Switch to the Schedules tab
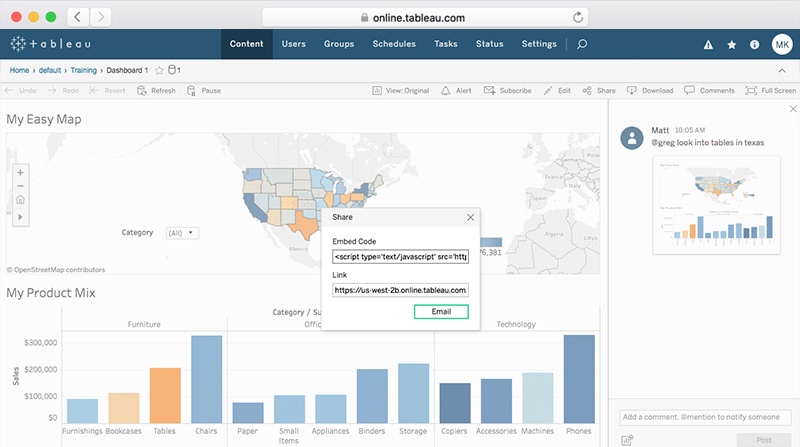The width and height of the screenshot is (800, 447). click(x=394, y=44)
